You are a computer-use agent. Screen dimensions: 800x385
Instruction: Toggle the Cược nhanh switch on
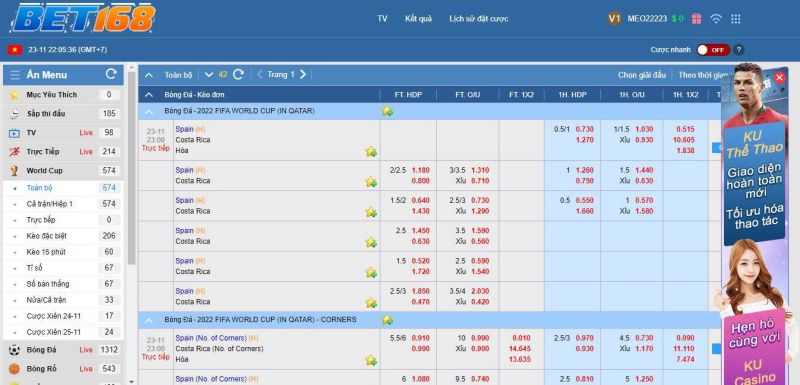(713, 50)
